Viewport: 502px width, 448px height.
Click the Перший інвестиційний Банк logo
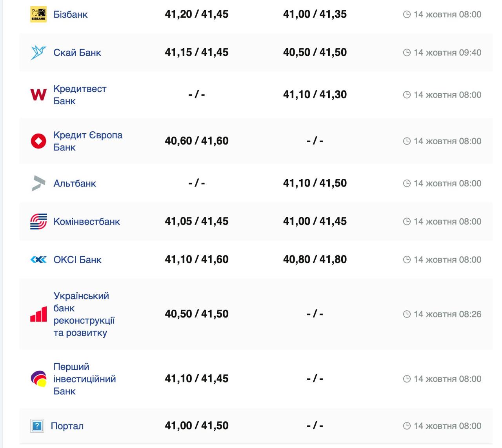coord(38,379)
